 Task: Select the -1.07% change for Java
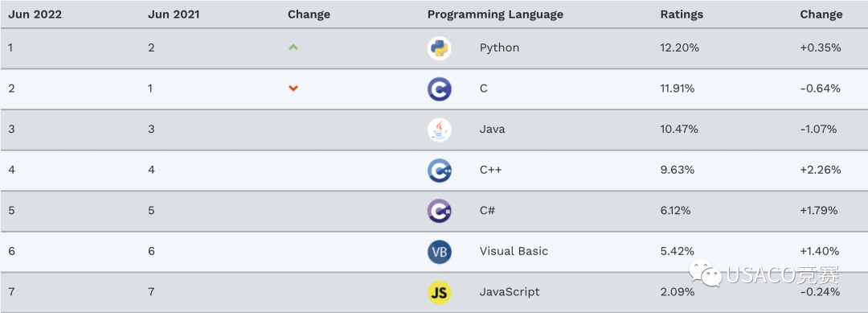pyautogui.click(x=818, y=129)
